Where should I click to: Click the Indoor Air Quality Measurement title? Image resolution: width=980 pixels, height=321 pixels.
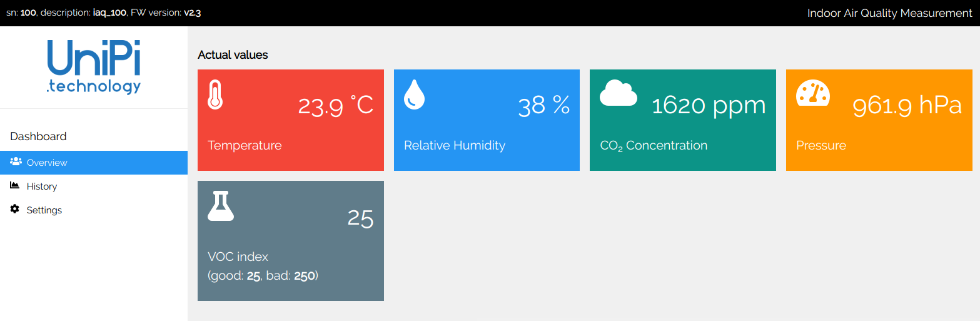[889, 13]
